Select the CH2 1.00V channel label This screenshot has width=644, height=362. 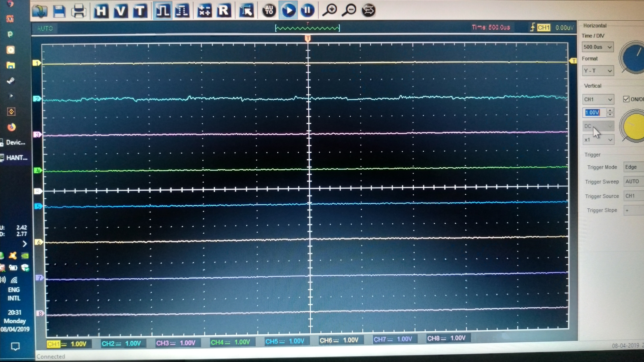pyautogui.click(x=121, y=343)
